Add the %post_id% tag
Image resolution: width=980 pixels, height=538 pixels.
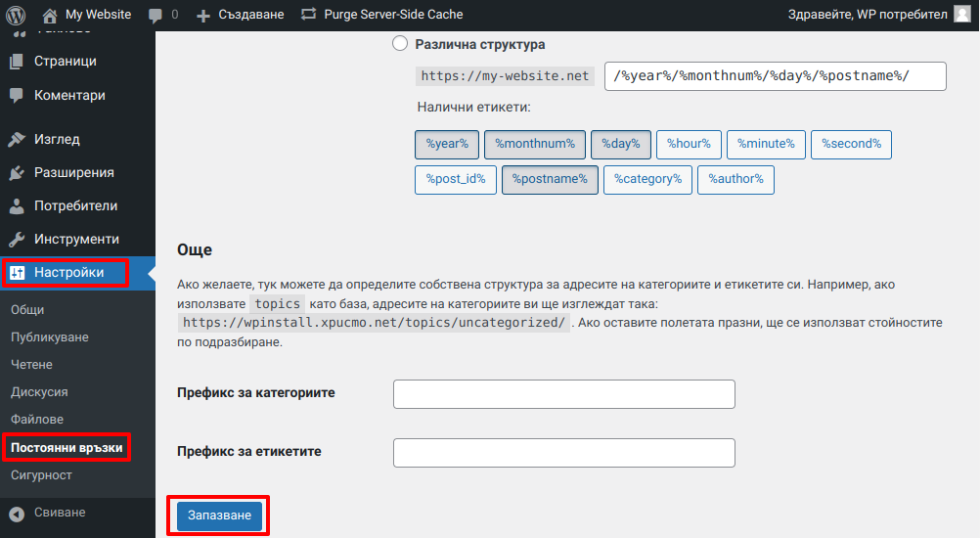pyautogui.click(x=456, y=179)
